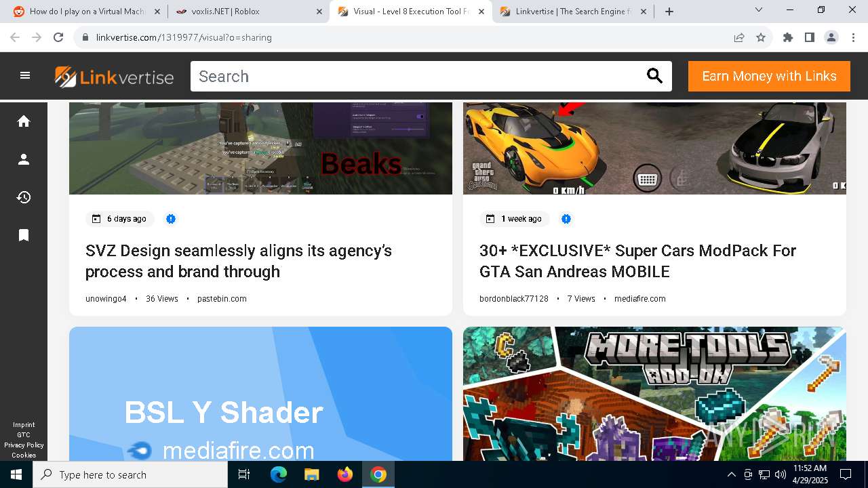Open the Super Cars ModPack article title
Screen dimensions: 868x488
point(637,261)
